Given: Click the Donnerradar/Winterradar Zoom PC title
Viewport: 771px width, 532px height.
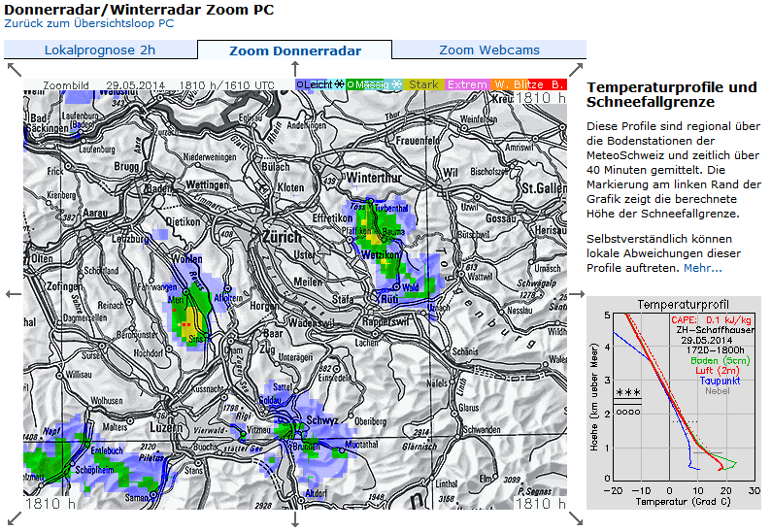Looking at the screenshot, I should [139, 10].
